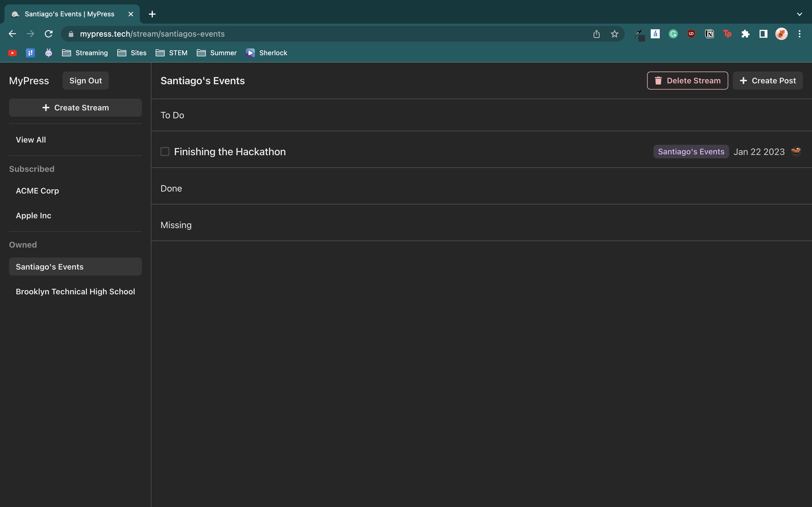Viewport: 812px width, 507px height.
Task: Click the bookmark star icon
Action: [614, 34]
